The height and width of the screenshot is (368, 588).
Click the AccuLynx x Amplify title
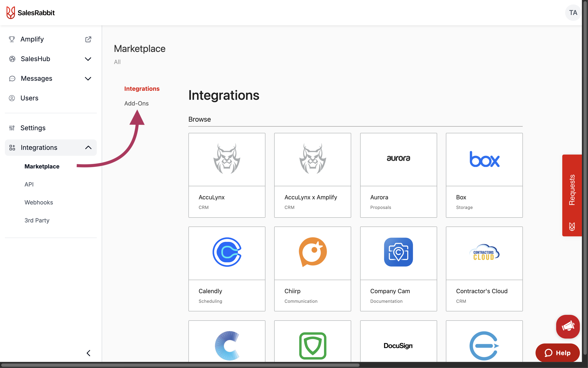(x=311, y=197)
